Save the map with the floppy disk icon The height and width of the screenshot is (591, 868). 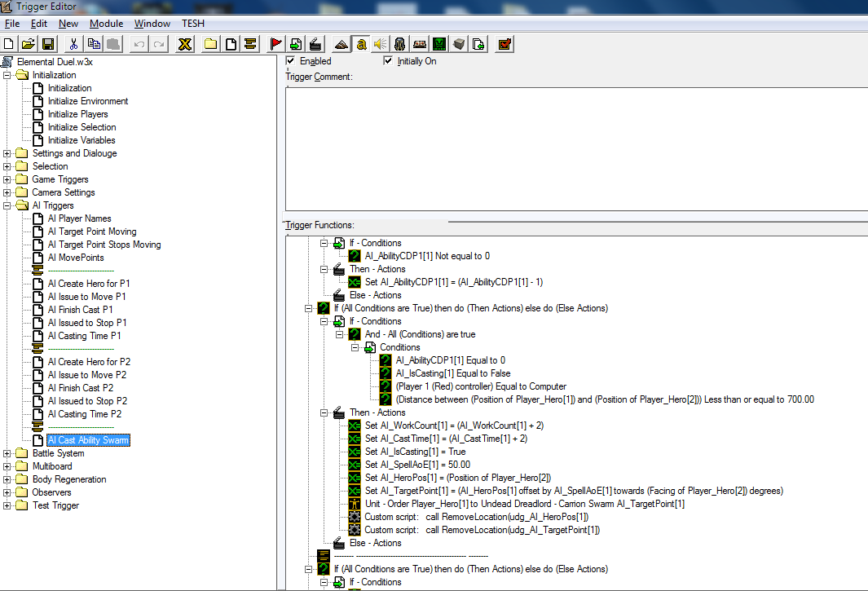[48, 44]
